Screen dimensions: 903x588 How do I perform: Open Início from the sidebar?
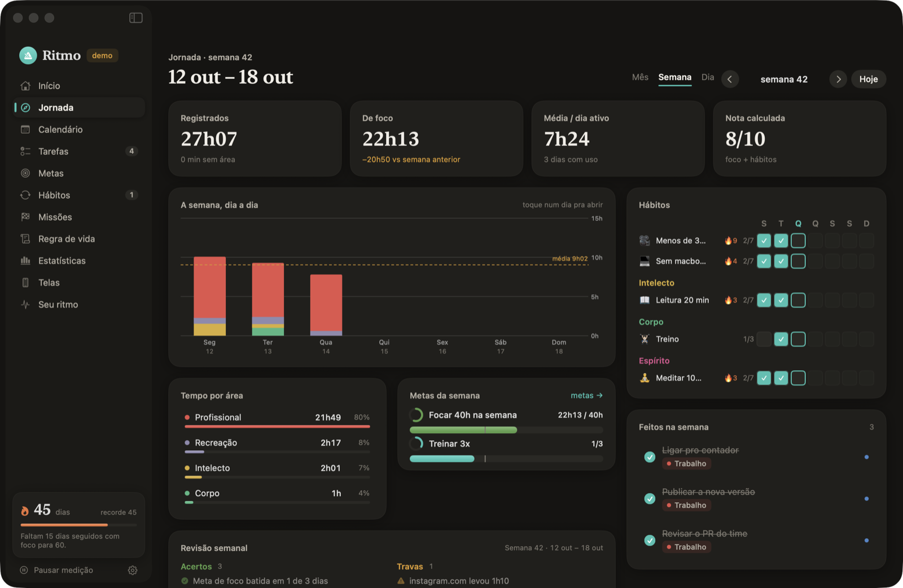pyautogui.click(x=80, y=86)
